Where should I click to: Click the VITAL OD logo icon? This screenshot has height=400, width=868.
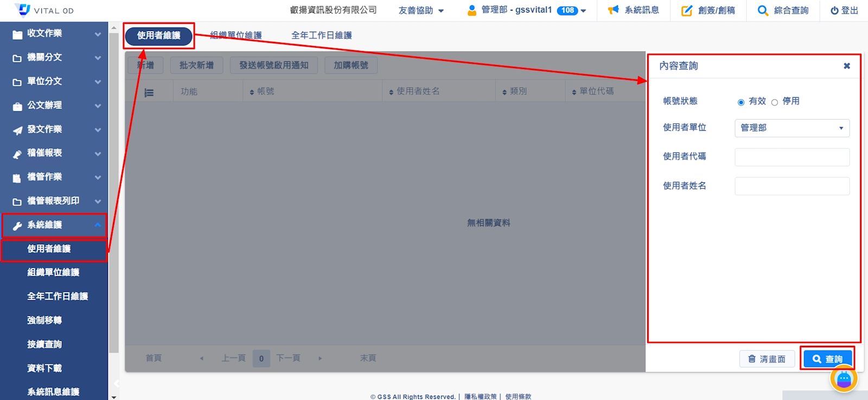pos(23,10)
